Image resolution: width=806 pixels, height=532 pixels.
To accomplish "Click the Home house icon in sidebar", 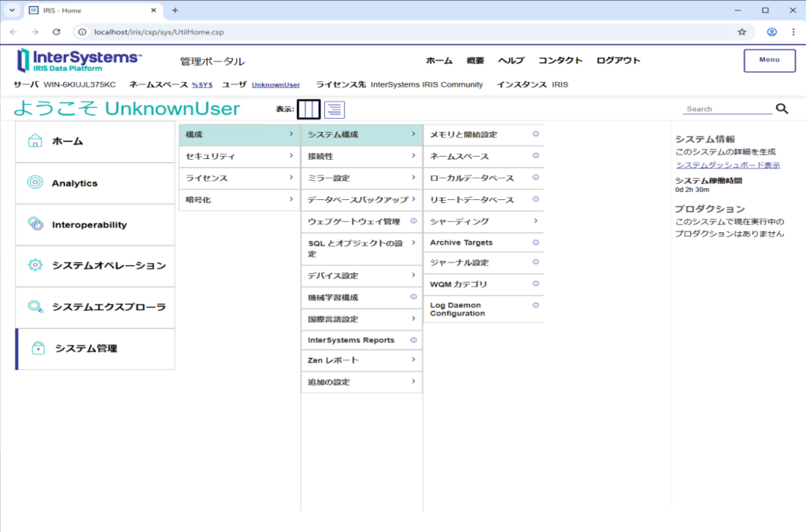I will [35, 142].
